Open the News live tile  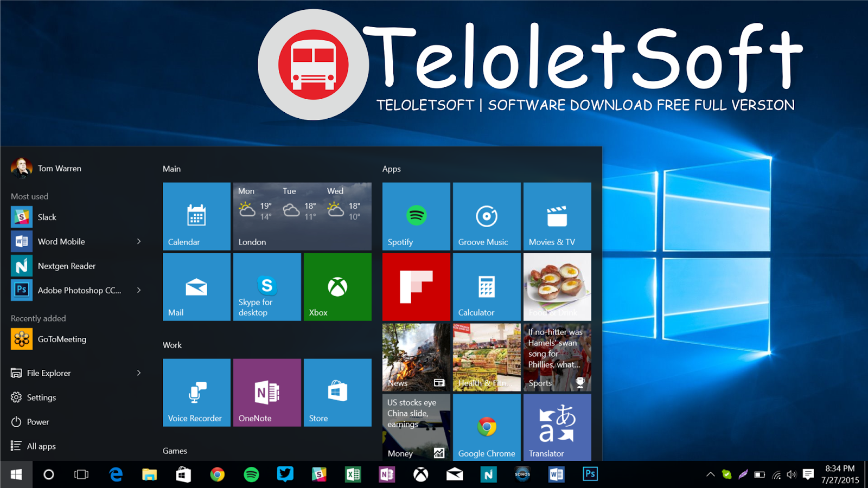click(416, 357)
